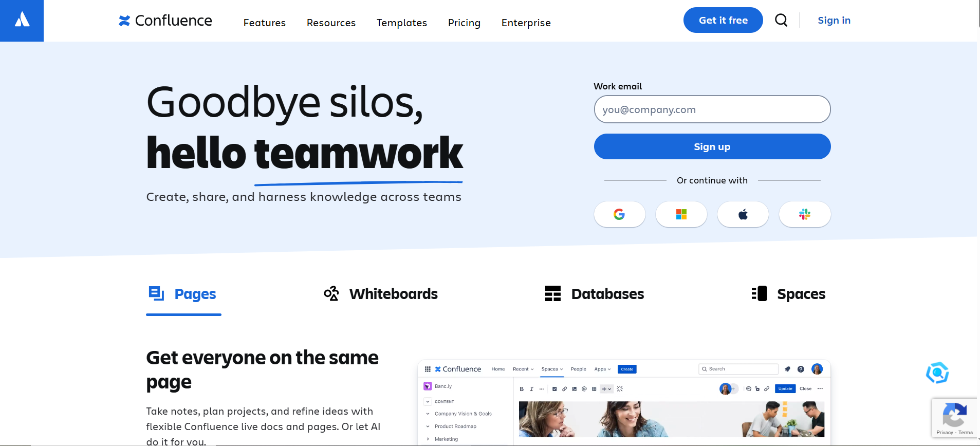Viewport: 980px width, 446px height.
Task: Click the insert table icon in preview toolbar
Action: click(x=594, y=389)
